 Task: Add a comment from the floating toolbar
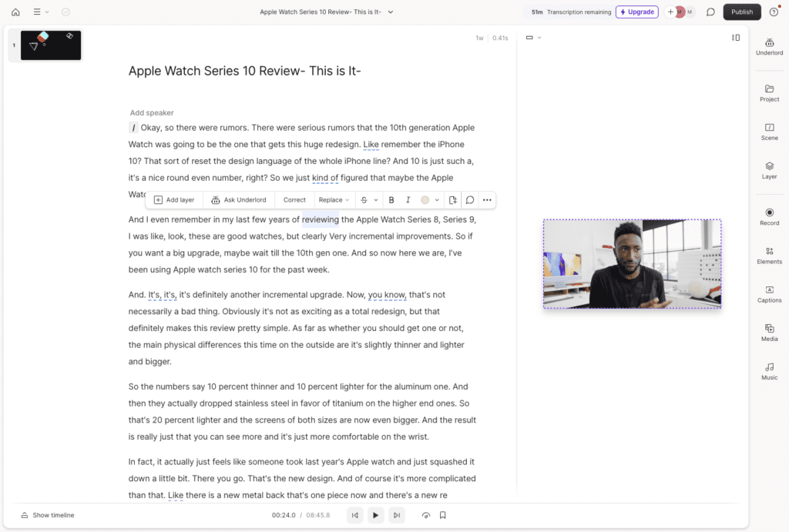[470, 200]
